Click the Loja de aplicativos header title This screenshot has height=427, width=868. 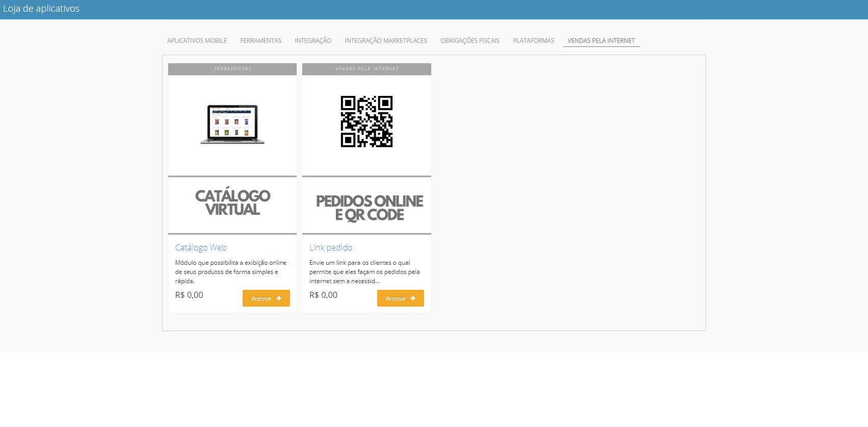coord(41,9)
